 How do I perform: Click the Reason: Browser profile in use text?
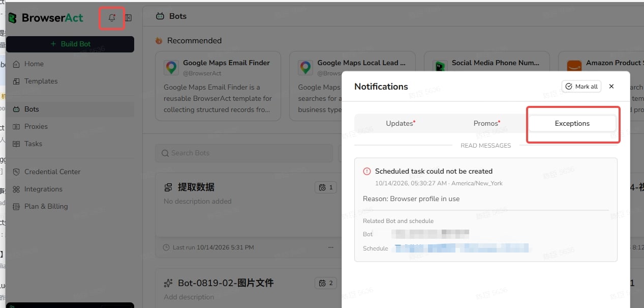tap(411, 199)
